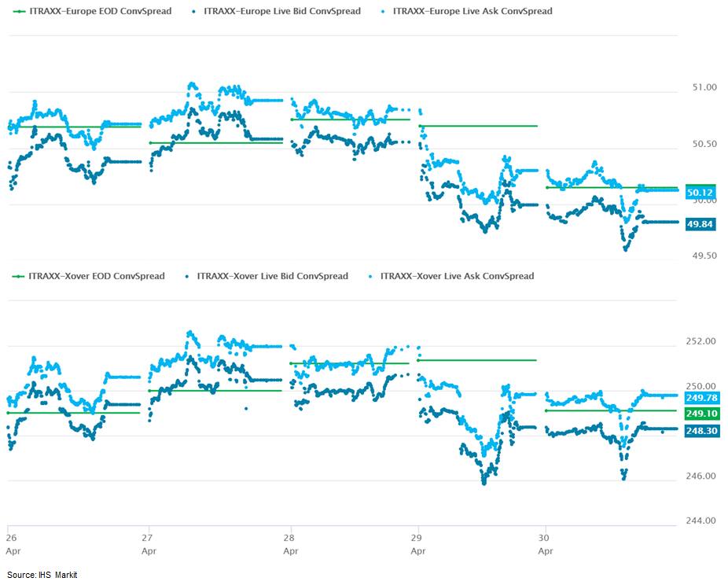
Task: Click the Source: IHS Markit attribution
Action: [42, 575]
